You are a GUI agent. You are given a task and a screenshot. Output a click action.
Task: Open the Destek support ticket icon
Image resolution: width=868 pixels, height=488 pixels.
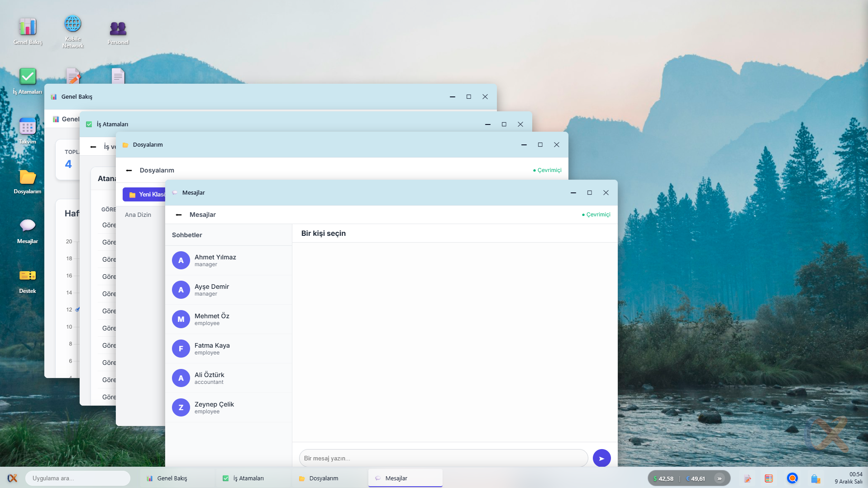[x=27, y=279]
